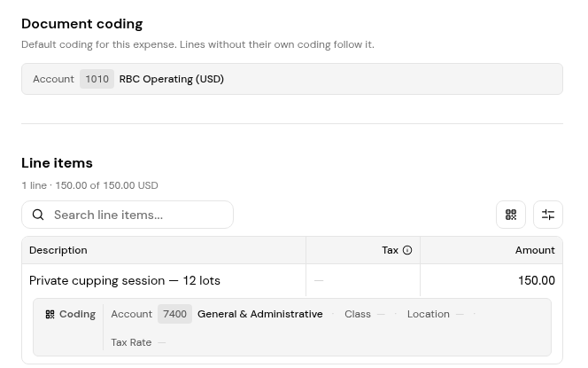Open the line Account 7400 coding
This screenshot has height=368, width=588.
click(x=217, y=314)
